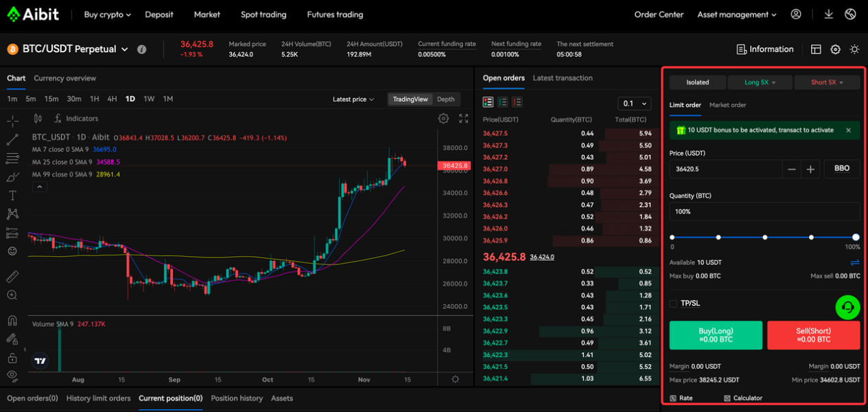Click the Buy(Long) button
The image size is (868, 412).
(x=716, y=335)
